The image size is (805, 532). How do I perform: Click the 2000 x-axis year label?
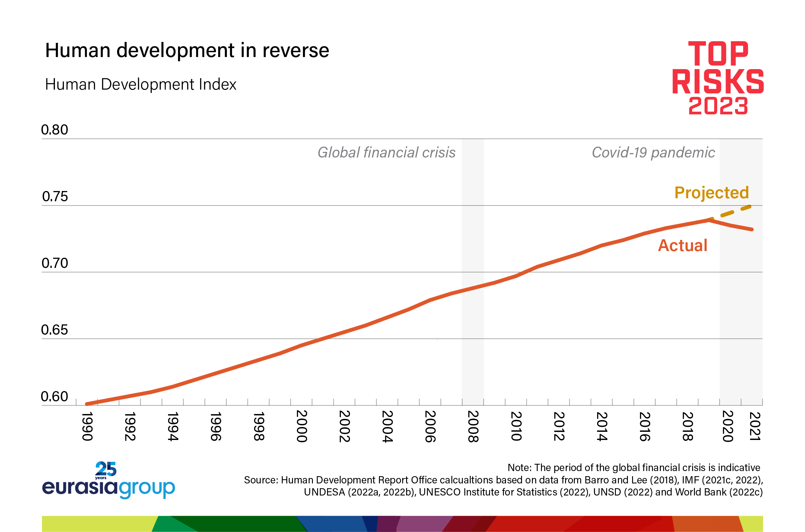tap(302, 426)
